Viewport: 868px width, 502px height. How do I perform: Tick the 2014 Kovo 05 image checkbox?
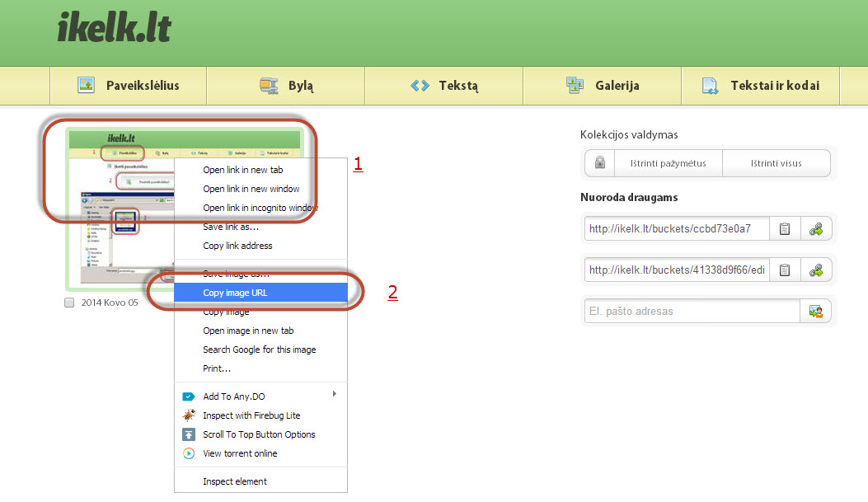(69, 303)
